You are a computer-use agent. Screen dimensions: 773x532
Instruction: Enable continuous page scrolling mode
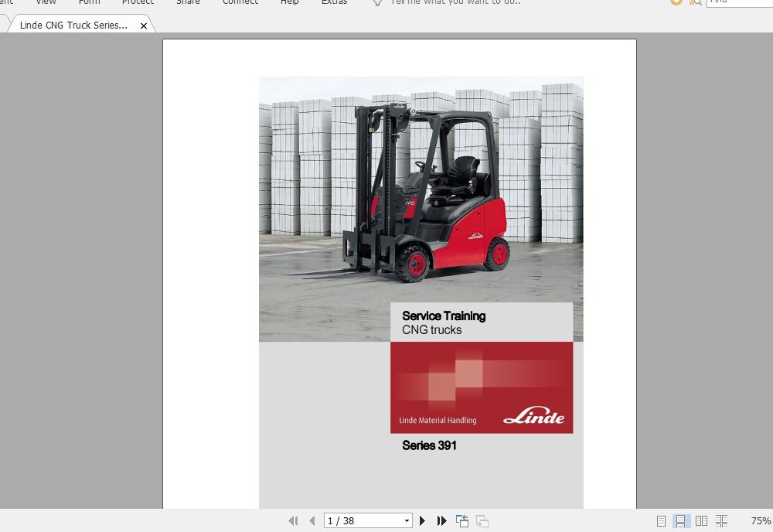pos(680,521)
